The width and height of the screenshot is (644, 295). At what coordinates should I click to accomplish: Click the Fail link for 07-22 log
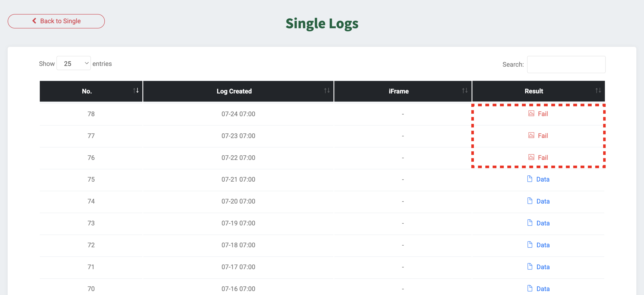pyautogui.click(x=542, y=158)
